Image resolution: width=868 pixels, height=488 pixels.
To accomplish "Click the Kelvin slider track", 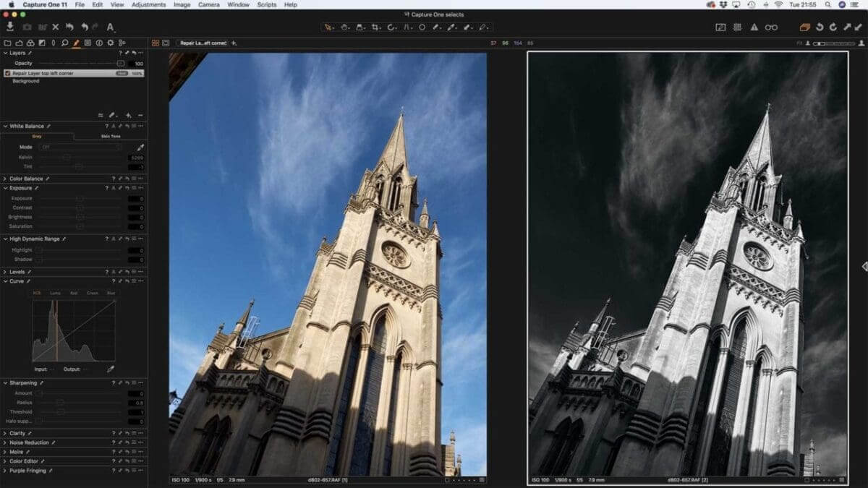I will (x=80, y=157).
